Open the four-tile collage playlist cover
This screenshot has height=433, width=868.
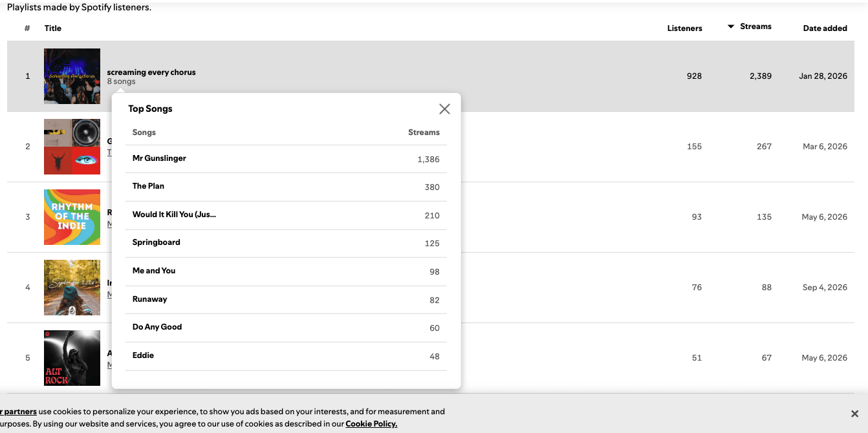point(72,147)
